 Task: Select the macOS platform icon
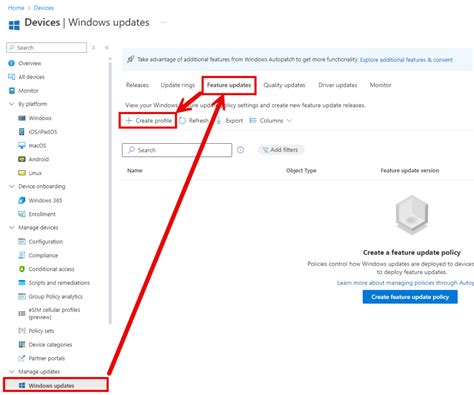tap(22, 145)
